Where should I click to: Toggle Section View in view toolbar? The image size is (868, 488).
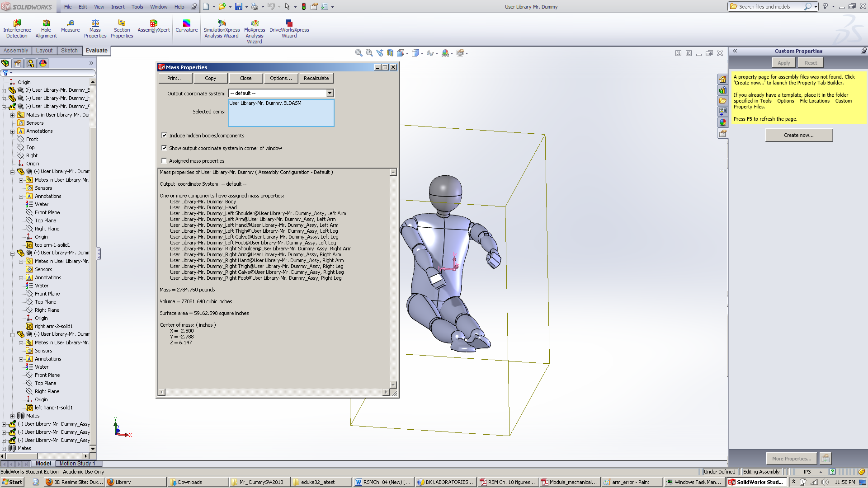390,53
